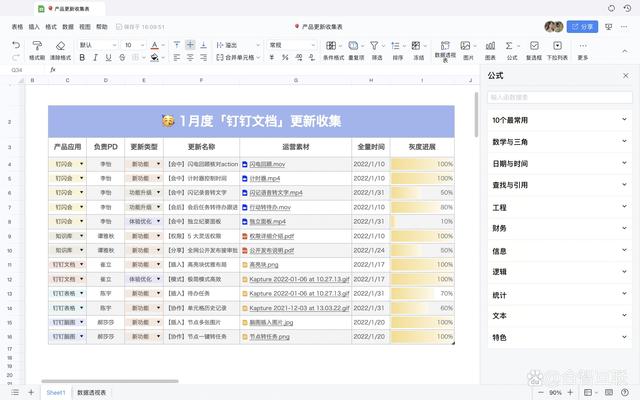The image size is (640, 400).
Task: Open 条件格式 conditional formatting tool
Action: coord(333,50)
